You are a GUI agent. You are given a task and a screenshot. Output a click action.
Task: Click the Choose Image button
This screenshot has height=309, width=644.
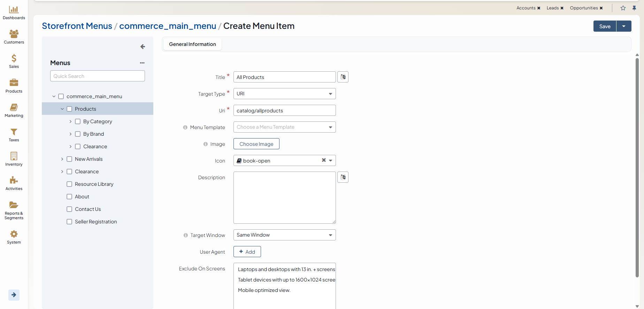tap(256, 144)
